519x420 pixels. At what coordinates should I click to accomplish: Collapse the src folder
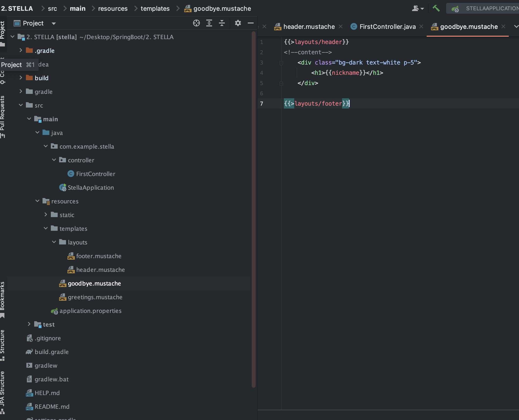click(21, 105)
